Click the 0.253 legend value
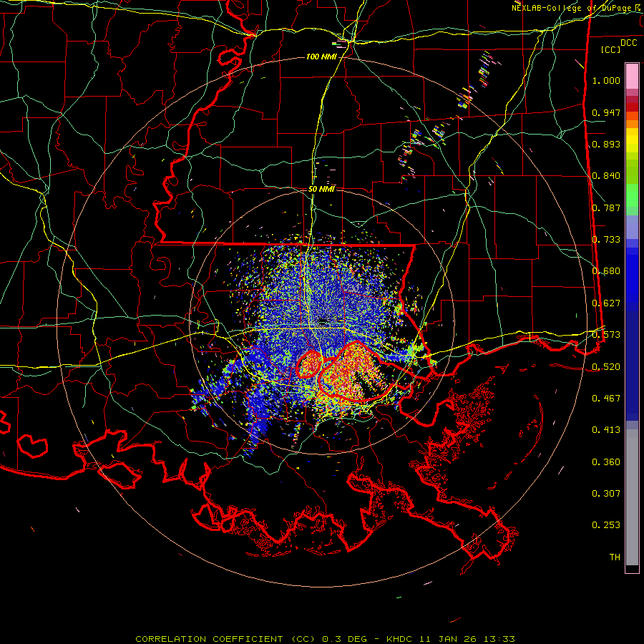 (x=606, y=525)
